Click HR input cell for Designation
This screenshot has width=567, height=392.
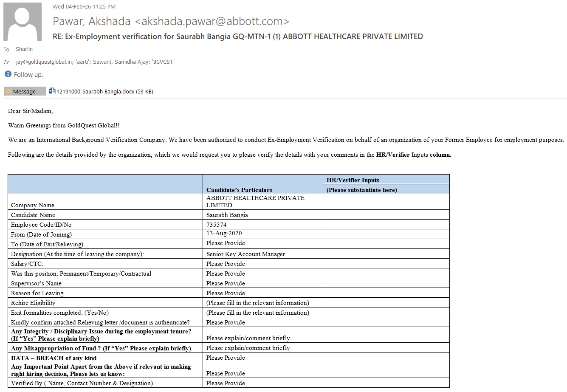386,254
